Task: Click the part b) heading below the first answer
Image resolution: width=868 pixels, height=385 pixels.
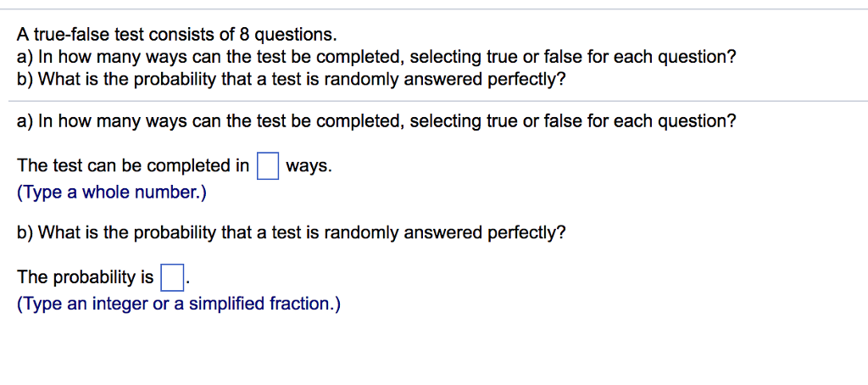Action: 292,232
